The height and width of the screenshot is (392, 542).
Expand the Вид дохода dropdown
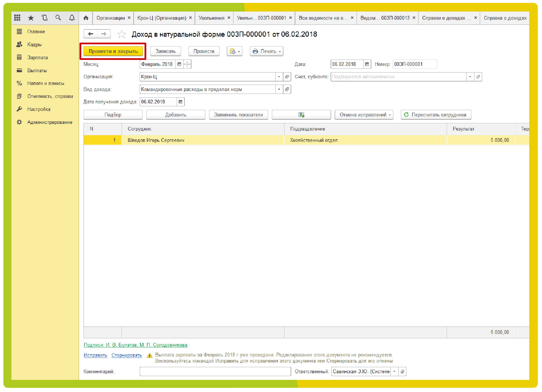(x=279, y=89)
